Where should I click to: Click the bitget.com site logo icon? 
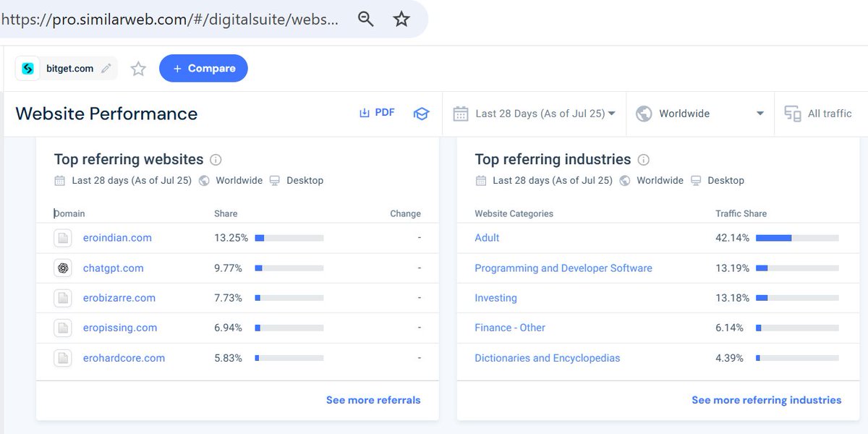point(28,69)
